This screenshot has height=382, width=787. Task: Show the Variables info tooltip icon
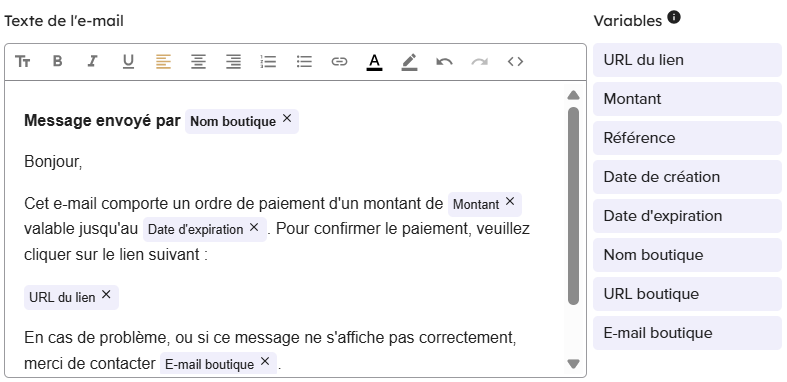[x=674, y=18]
